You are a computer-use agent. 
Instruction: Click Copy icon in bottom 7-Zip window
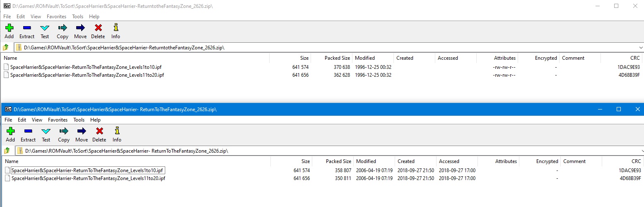pos(64,132)
